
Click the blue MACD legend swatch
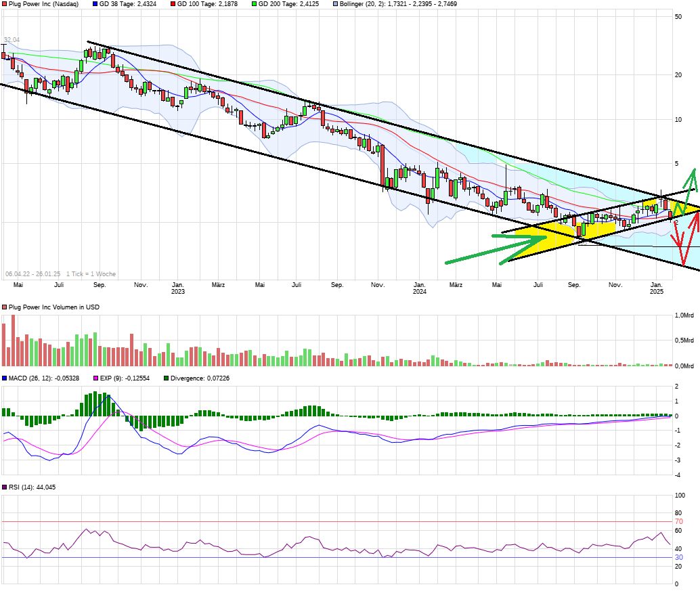5,378
